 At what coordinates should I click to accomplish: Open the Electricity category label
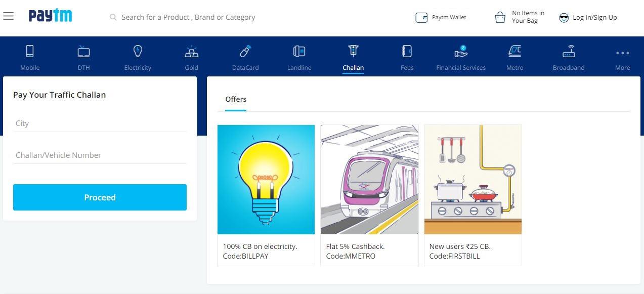[x=138, y=67]
